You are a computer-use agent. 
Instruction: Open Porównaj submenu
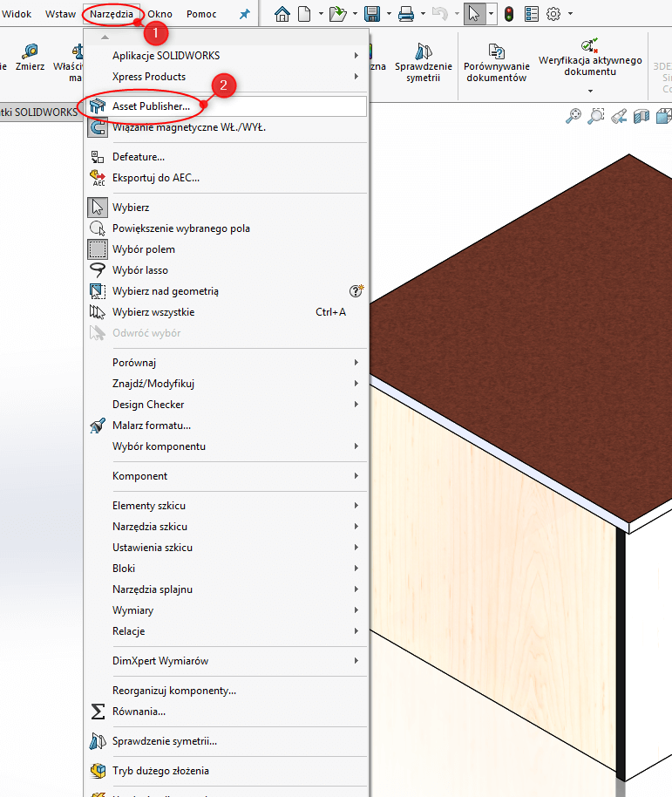pyautogui.click(x=227, y=363)
